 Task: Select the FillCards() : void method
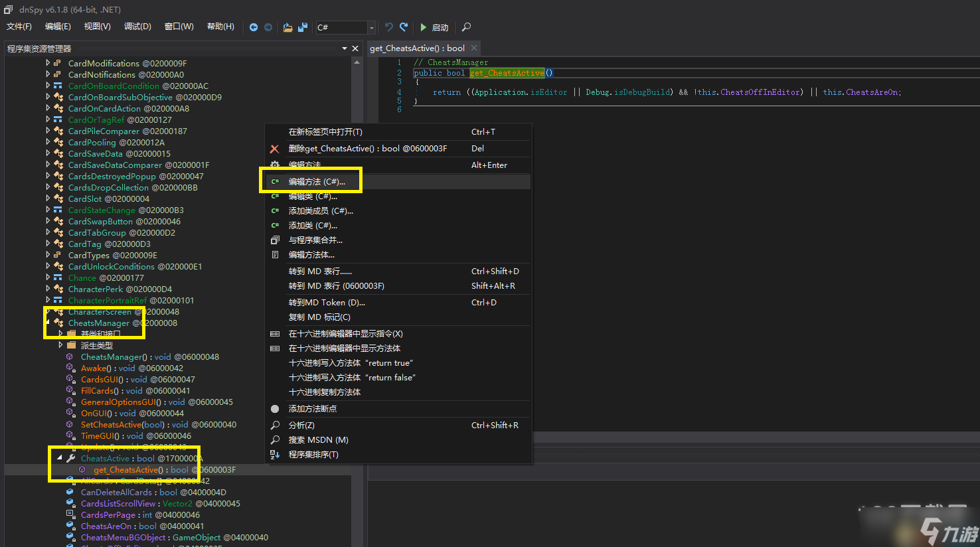(135, 390)
